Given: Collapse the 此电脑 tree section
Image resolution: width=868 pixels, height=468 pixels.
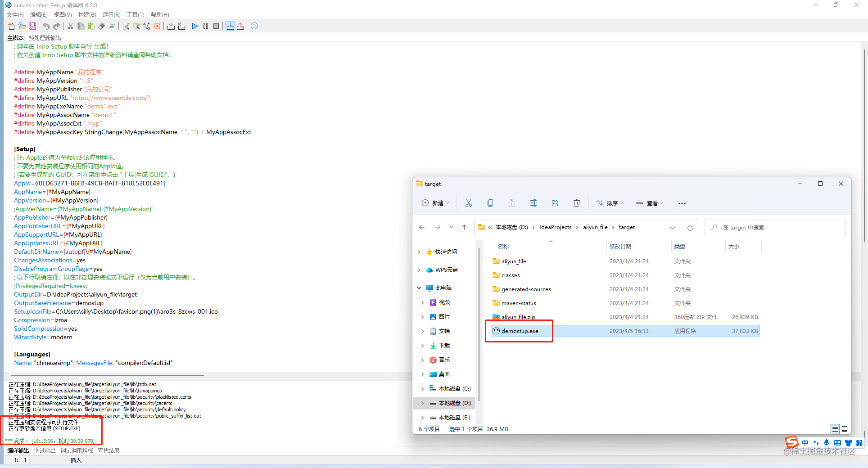Looking at the screenshot, I should pos(419,288).
